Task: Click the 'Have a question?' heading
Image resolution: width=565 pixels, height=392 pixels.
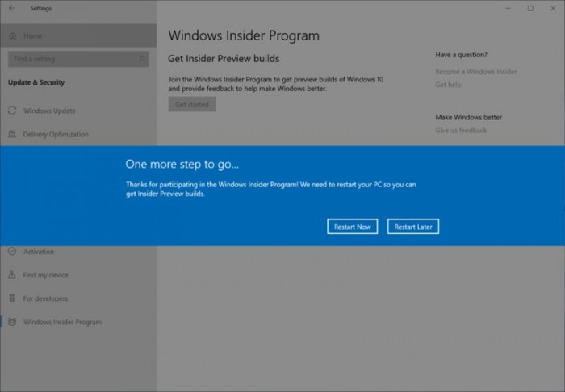Action: [461, 55]
